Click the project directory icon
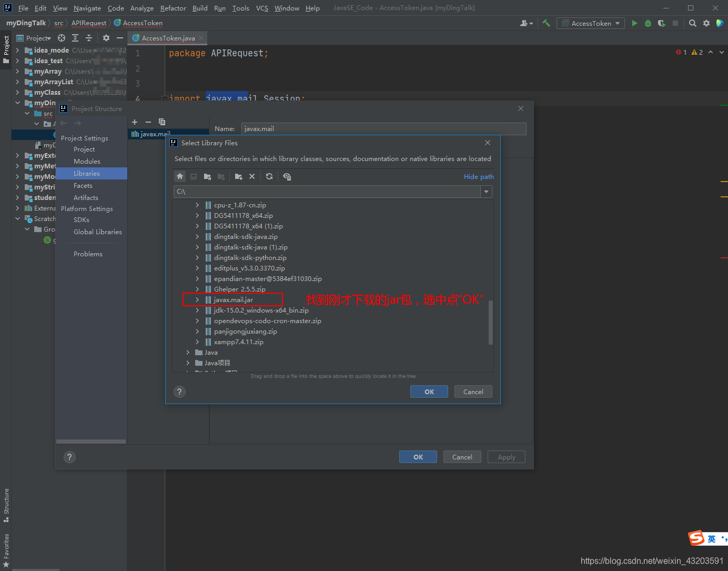 click(207, 176)
